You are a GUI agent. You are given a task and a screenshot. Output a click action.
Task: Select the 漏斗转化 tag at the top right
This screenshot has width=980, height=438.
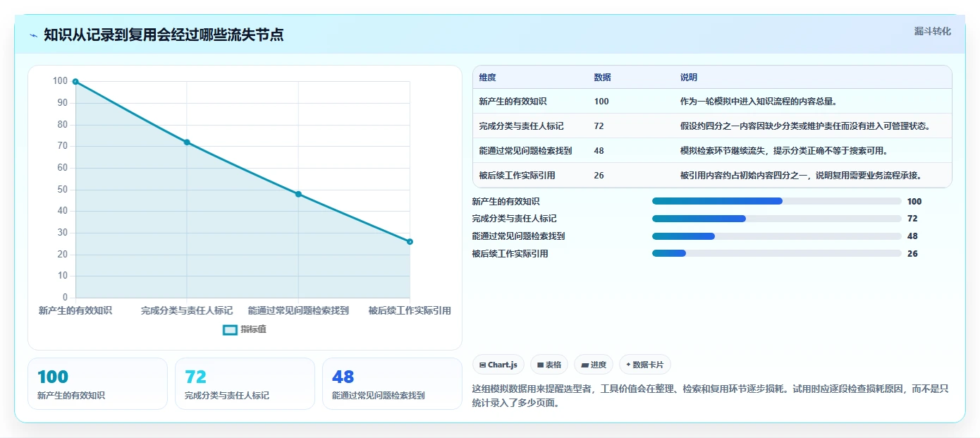pyautogui.click(x=933, y=31)
